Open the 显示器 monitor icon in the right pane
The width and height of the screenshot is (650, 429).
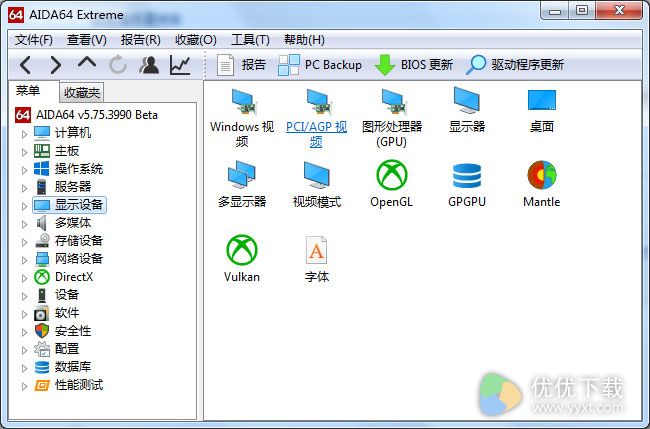[467, 110]
